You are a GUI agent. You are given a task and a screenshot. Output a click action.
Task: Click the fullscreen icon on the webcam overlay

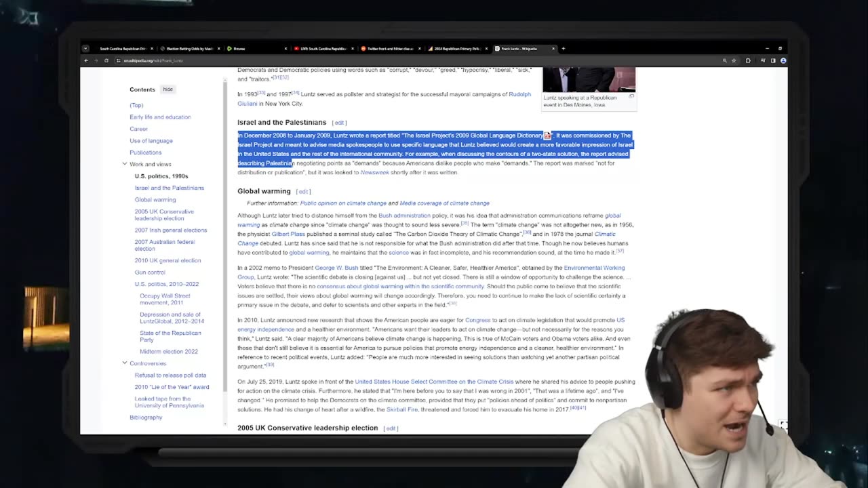coord(783,425)
